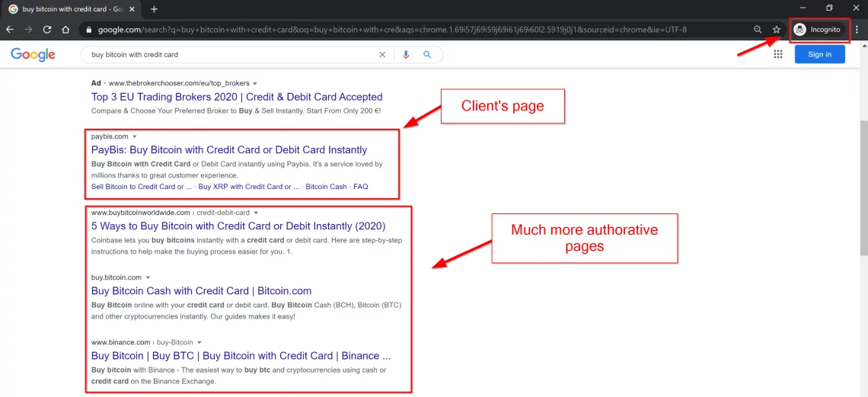The image size is (868, 397).
Task: Minimize the Chrome window
Action: 802,8
